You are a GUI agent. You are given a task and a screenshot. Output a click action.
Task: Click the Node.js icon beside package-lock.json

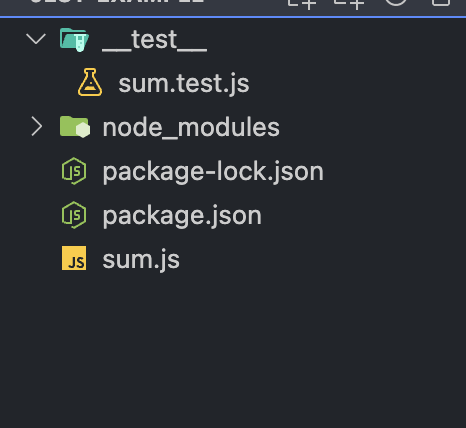click(74, 171)
